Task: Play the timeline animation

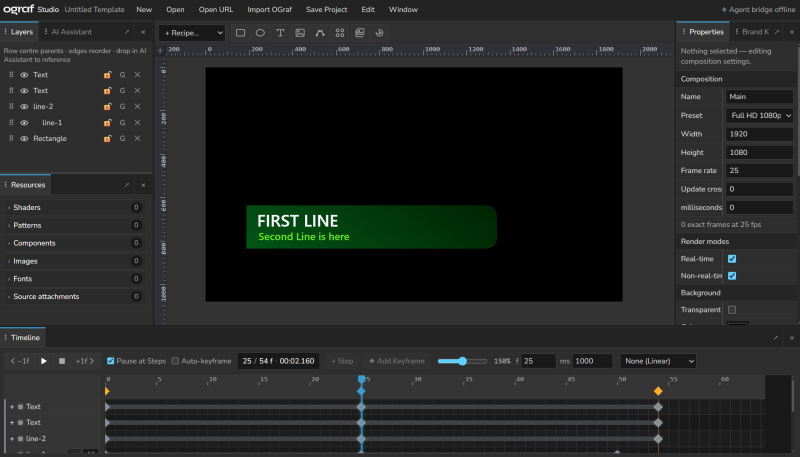Action: (44, 361)
